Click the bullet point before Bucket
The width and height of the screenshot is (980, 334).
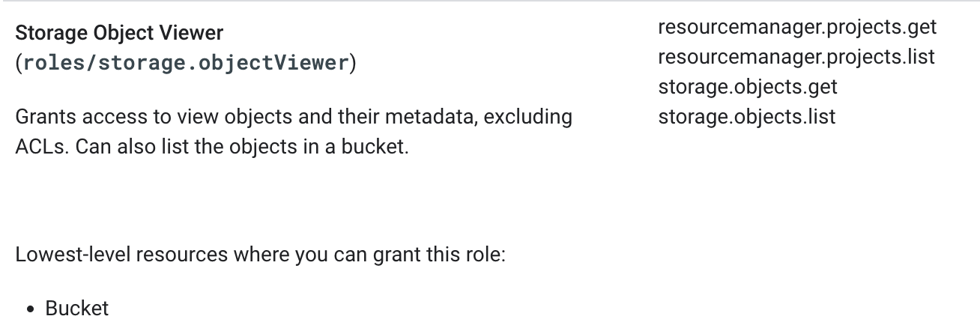tap(30, 309)
